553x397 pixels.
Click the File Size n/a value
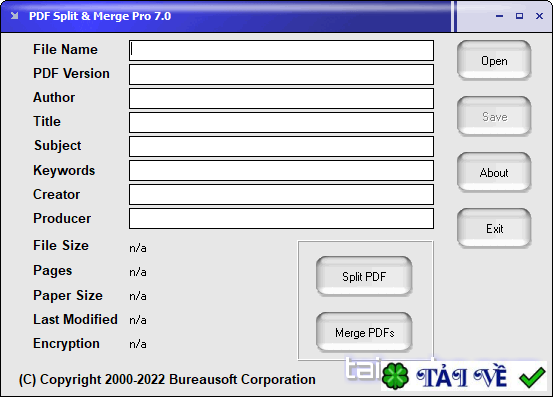click(x=138, y=248)
